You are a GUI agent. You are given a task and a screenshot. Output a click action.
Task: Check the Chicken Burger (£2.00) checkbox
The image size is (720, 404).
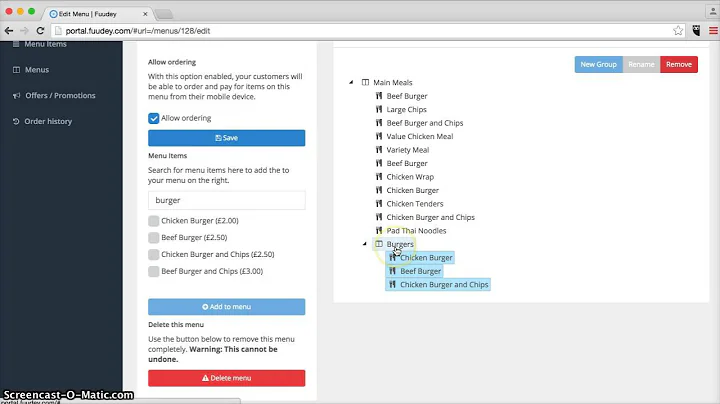[x=153, y=221]
